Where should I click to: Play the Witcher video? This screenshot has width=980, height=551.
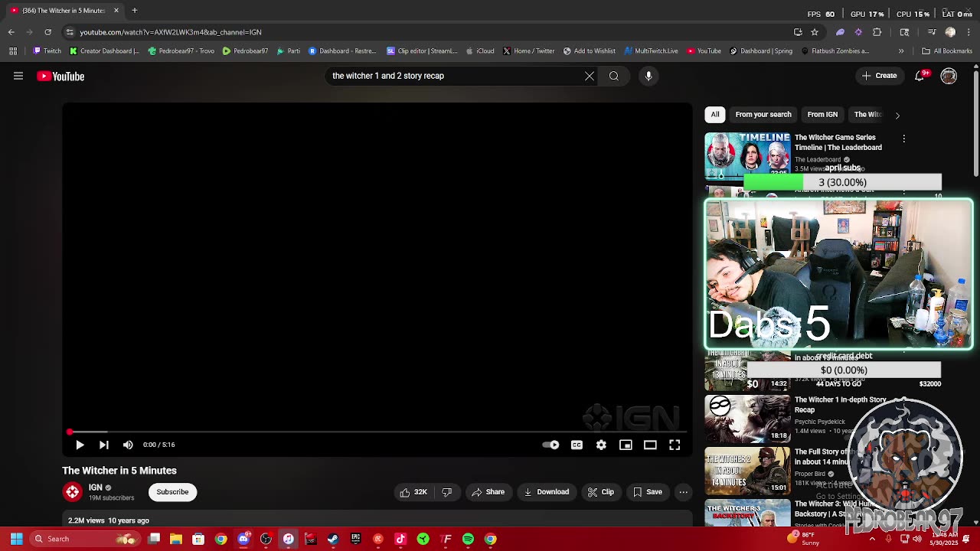click(x=80, y=445)
